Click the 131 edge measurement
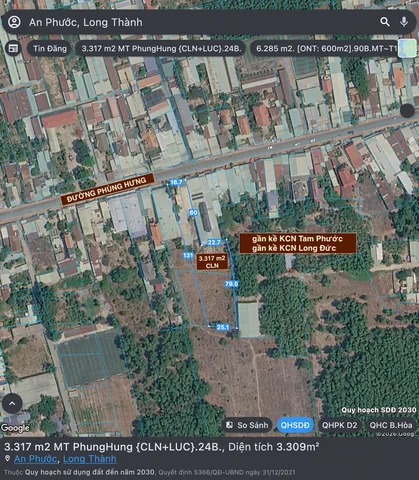The width and height of the screenshot is (419, 480). (188, 255)
